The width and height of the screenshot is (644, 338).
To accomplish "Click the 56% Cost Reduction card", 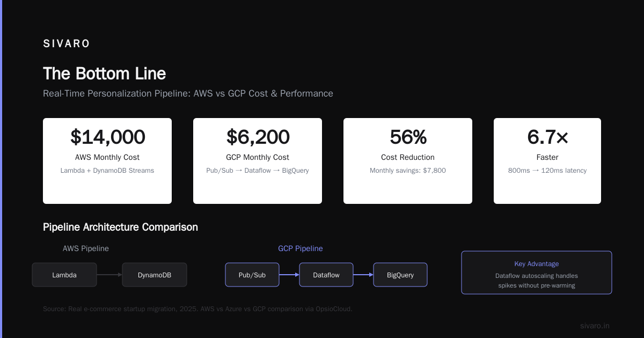I will click(408, 161).
